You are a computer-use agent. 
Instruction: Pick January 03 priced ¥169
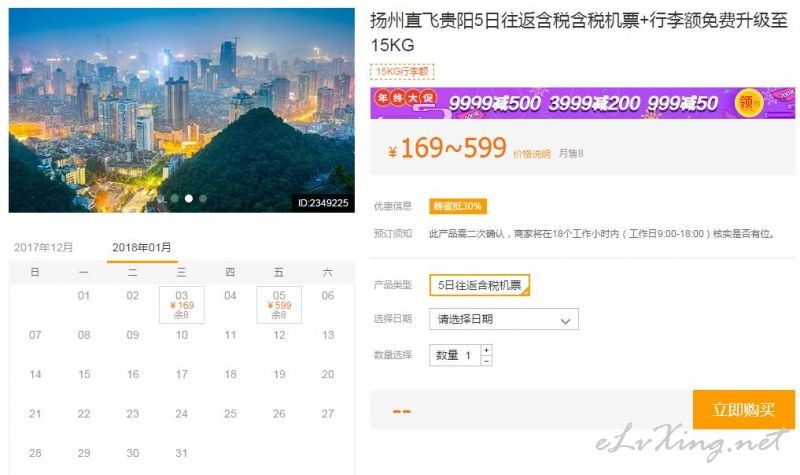pyautogui.click(x=182, y=305)
